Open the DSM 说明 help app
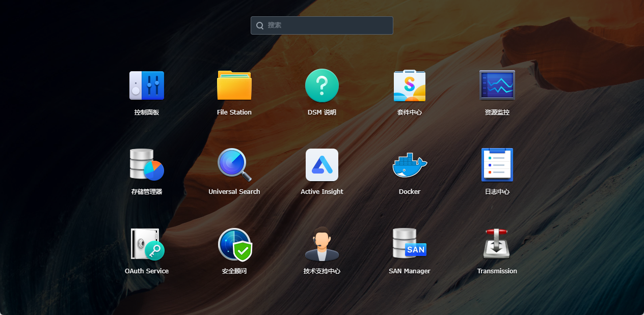 [322, 85]
